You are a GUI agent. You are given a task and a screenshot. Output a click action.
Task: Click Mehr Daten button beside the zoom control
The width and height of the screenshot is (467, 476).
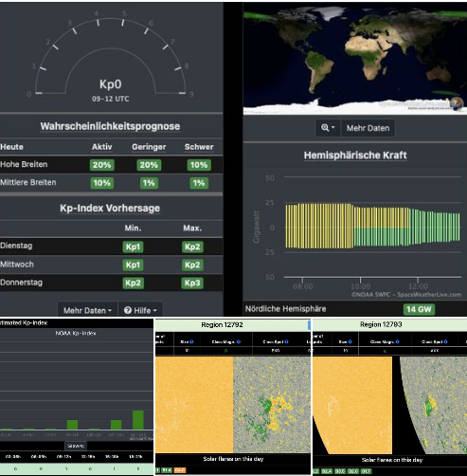(x=368, y=128)
